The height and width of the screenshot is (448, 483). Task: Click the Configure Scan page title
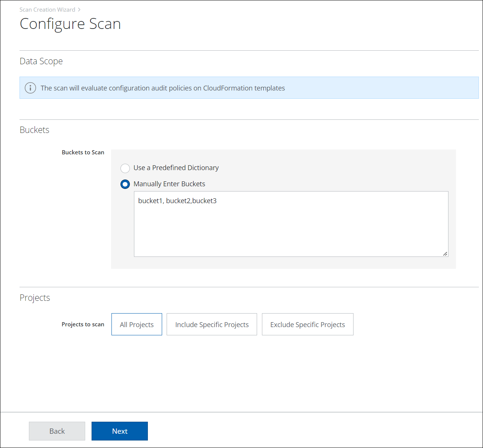coord(70,24)
